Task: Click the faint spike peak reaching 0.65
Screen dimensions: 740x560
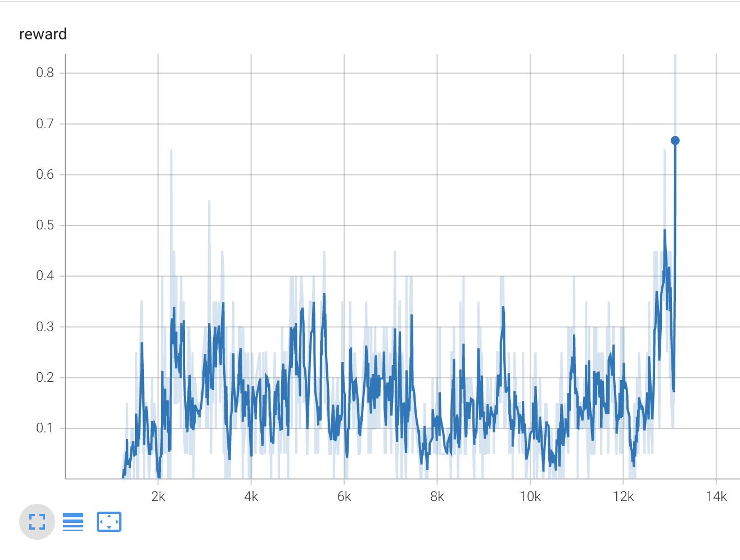Action: pyautogui.click(x=171, y=151)
